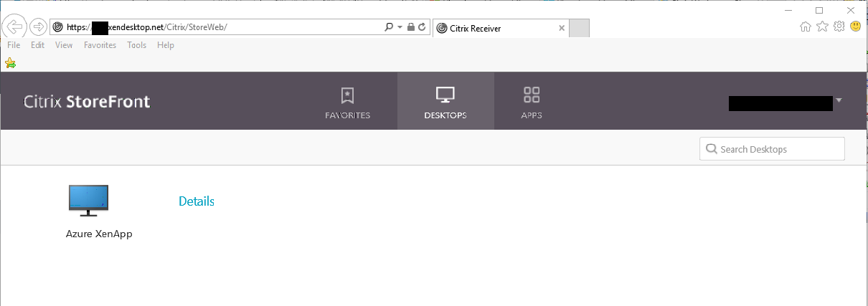
Task: Click the Azure XenApp label text
Action: coord(99,234)
